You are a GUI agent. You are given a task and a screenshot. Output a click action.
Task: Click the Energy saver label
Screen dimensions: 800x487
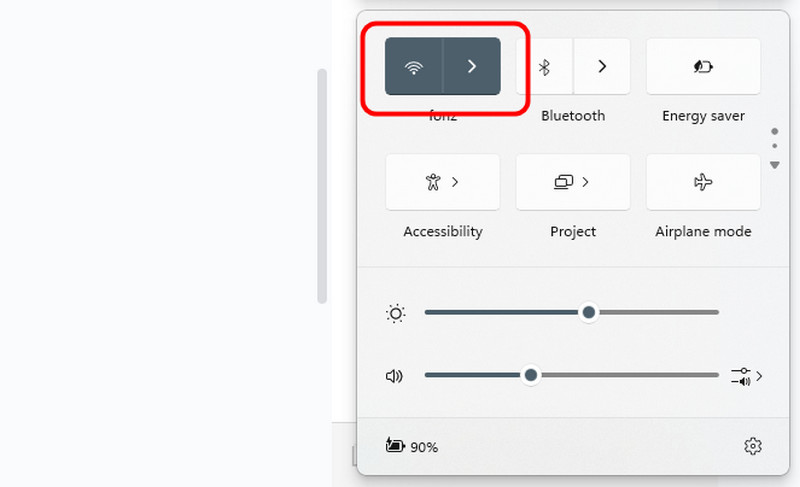click(703, 116)
